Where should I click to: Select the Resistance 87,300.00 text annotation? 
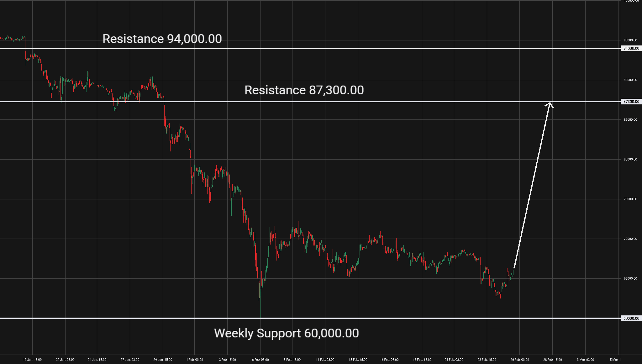click(x=304, y=90)
